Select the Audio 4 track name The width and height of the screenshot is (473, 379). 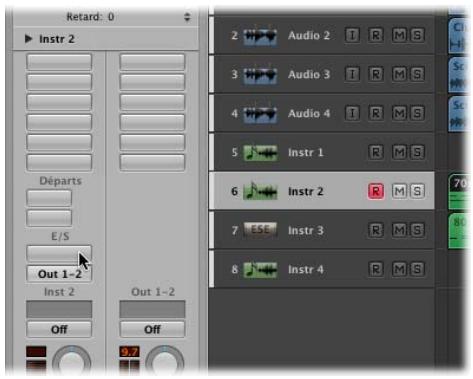(x=309, y=113)
